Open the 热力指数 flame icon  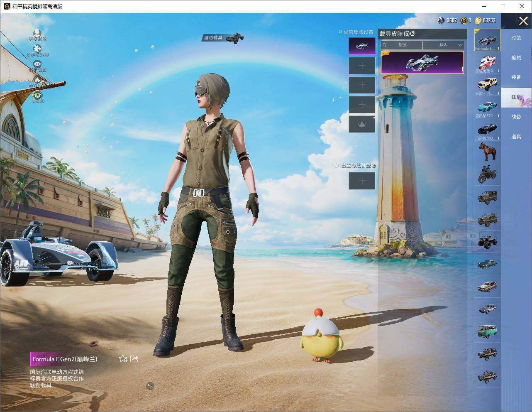tap(37, 79)
